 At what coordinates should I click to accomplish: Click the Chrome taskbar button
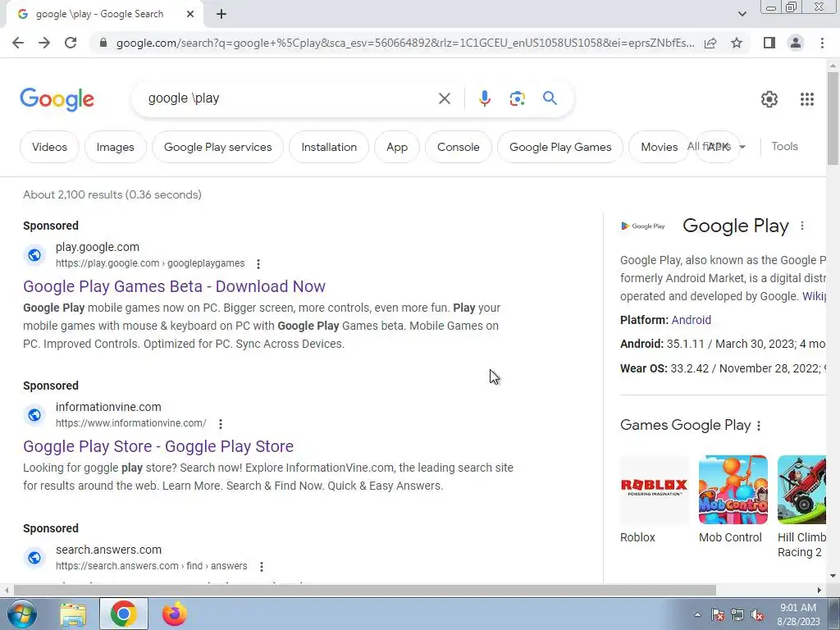[x=124, y=614]
